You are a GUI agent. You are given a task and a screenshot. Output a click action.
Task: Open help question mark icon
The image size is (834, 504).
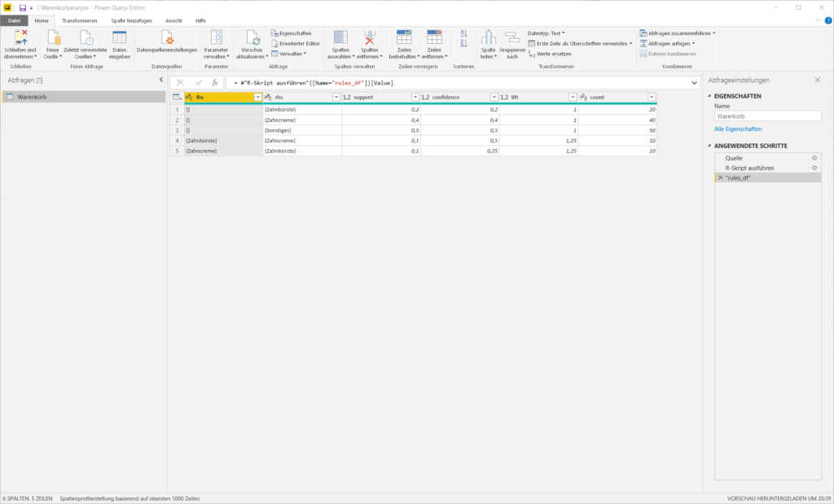pos(828,20)
